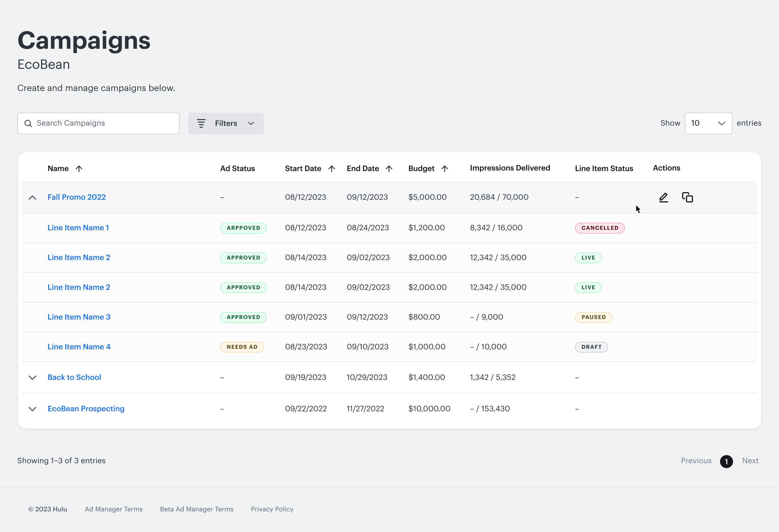Image resolution: width=779 pixels, height=532 pixels.
Task: Collapse the Fall Promo 2022 campaign row
Action: [x=32, y=198]
